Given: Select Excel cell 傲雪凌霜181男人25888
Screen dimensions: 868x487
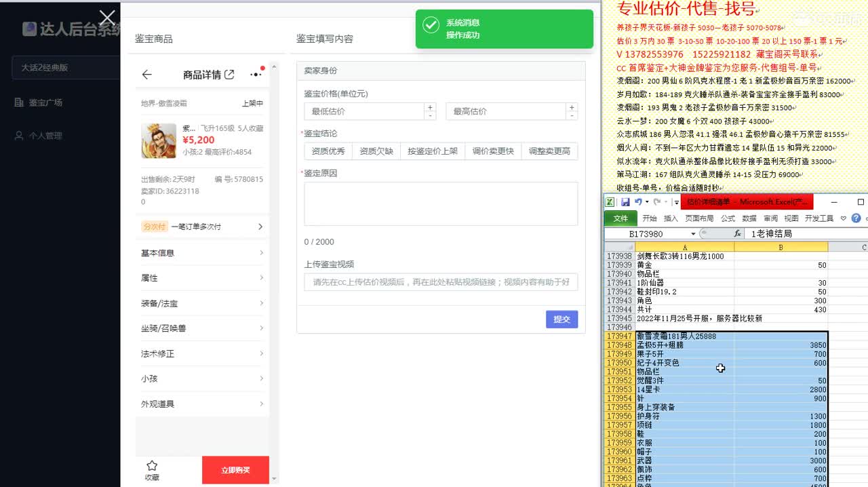Looking at the screenshot, I should point(684,336).
